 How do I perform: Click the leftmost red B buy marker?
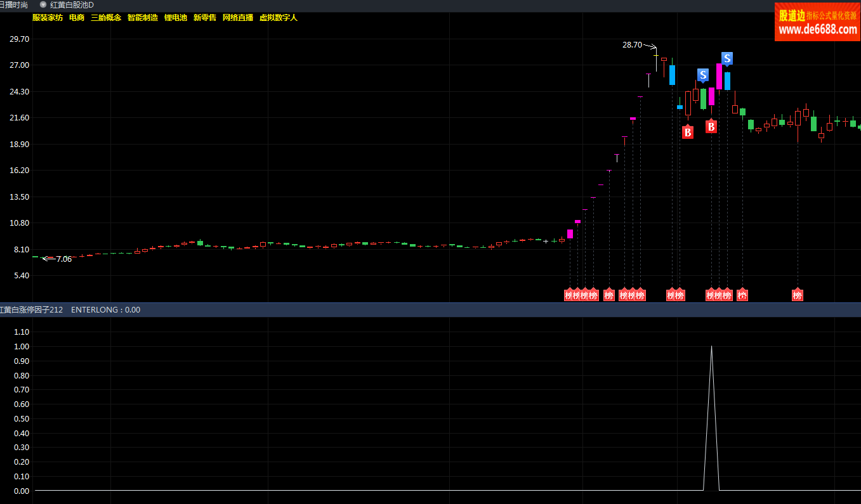(x=688, y=132)
